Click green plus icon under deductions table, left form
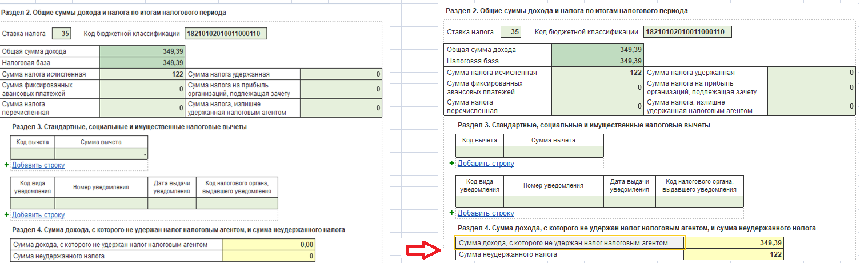 [6, 165]
